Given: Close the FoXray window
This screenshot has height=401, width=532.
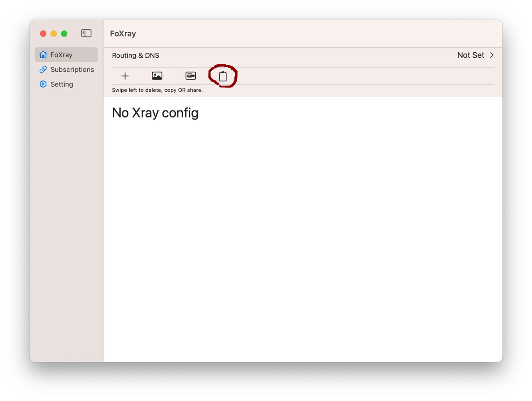Looking at the screenshot, I should pyautogui.click(x=43, y=34).
